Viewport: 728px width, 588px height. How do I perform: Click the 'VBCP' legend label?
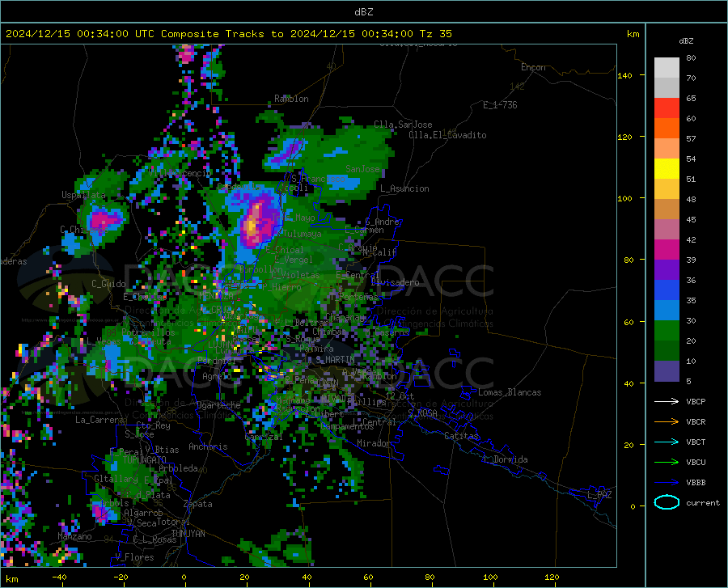pos(696,401)
